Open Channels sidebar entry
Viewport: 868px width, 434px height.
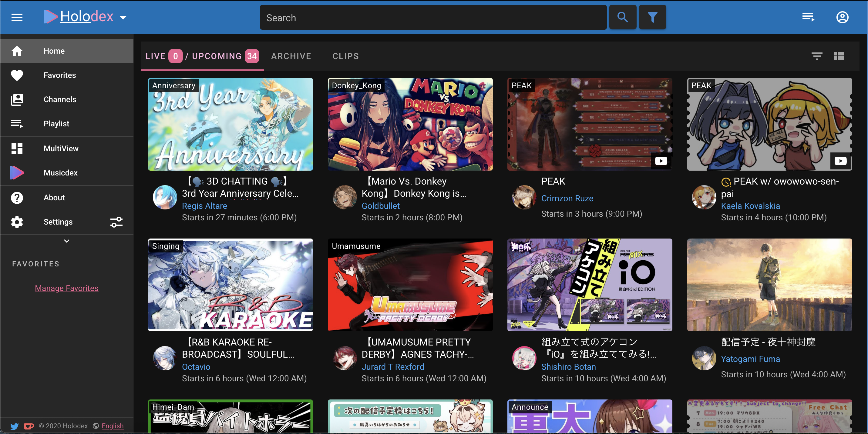coord(67,100)
